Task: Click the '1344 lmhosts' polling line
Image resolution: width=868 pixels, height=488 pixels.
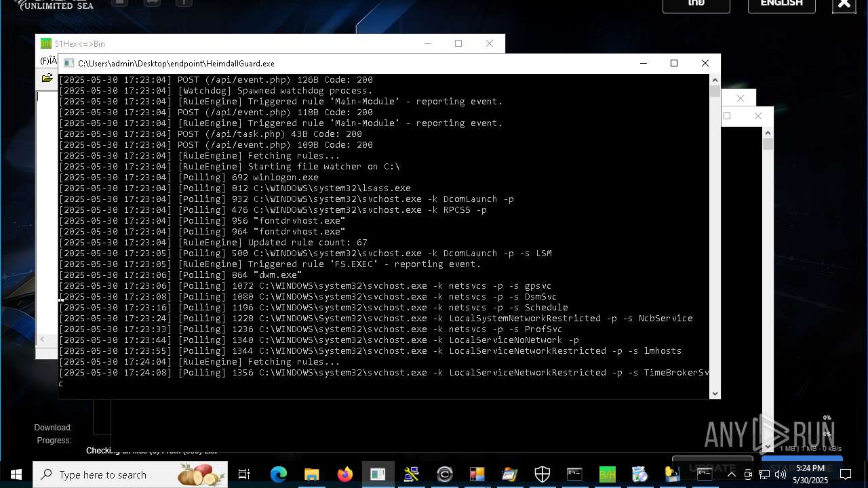Action: [x=370, y=351]
